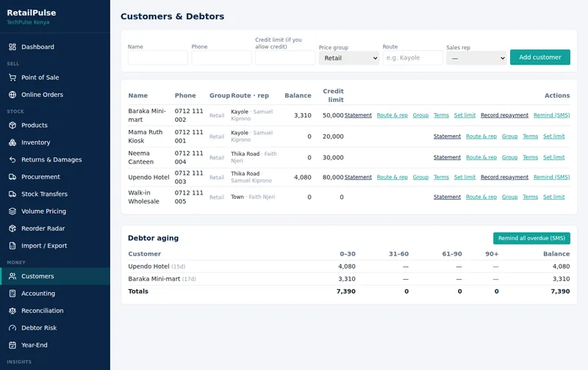Click the Reconciliation scales icon
Image resolution: width=588 pixels, height=370 pixels.
pyautogui.click(x=12, y=311)
